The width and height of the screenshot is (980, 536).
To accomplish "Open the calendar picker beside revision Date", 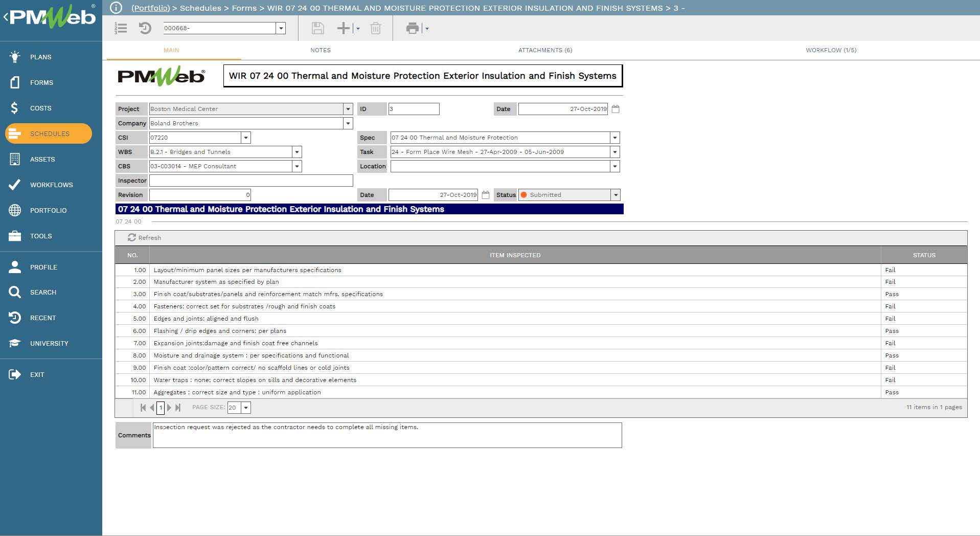I will (x=486, y=195).
